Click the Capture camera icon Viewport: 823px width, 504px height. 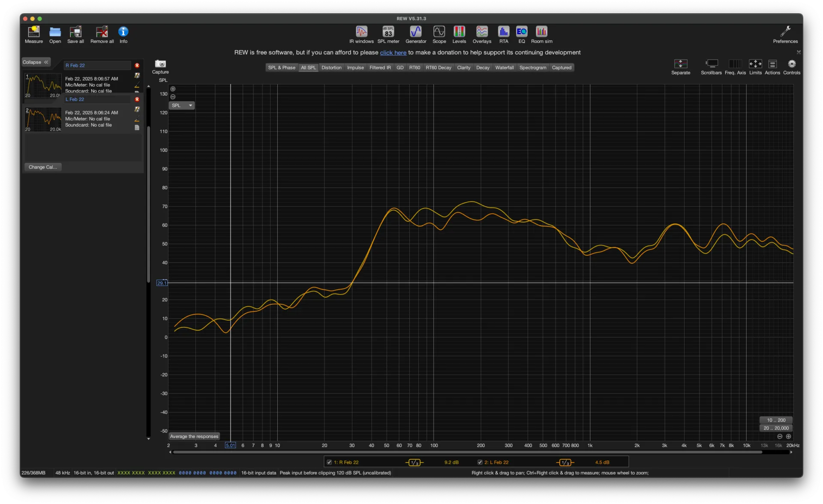160,64
